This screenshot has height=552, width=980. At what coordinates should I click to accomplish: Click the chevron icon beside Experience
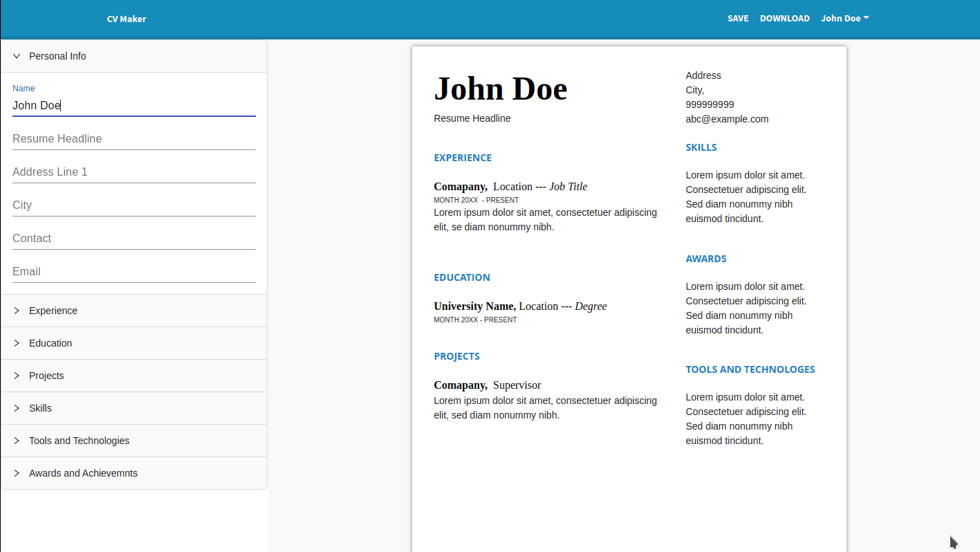pyautogui.click(x=17, y=311)
